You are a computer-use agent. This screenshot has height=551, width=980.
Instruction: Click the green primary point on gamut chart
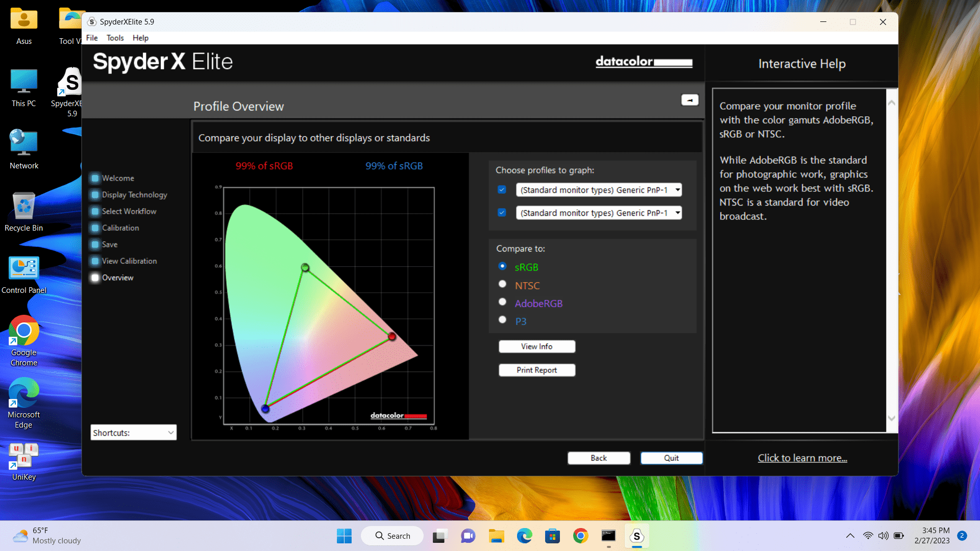(305, 267)
